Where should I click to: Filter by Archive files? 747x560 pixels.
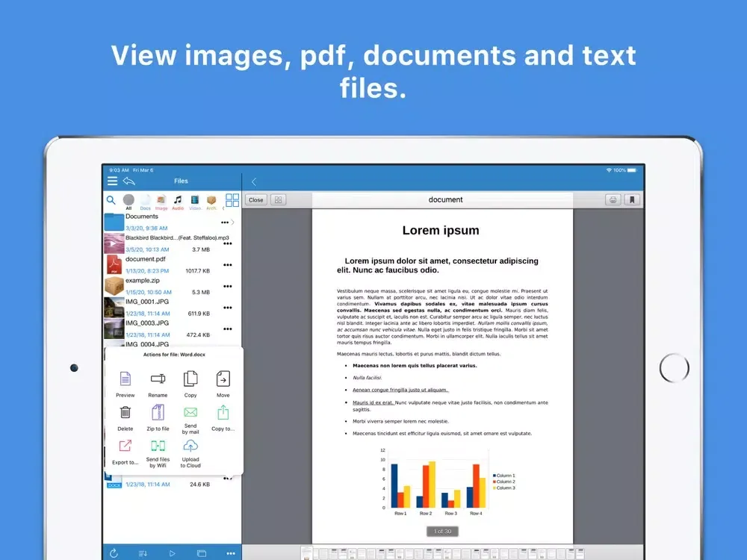[211, 202]
